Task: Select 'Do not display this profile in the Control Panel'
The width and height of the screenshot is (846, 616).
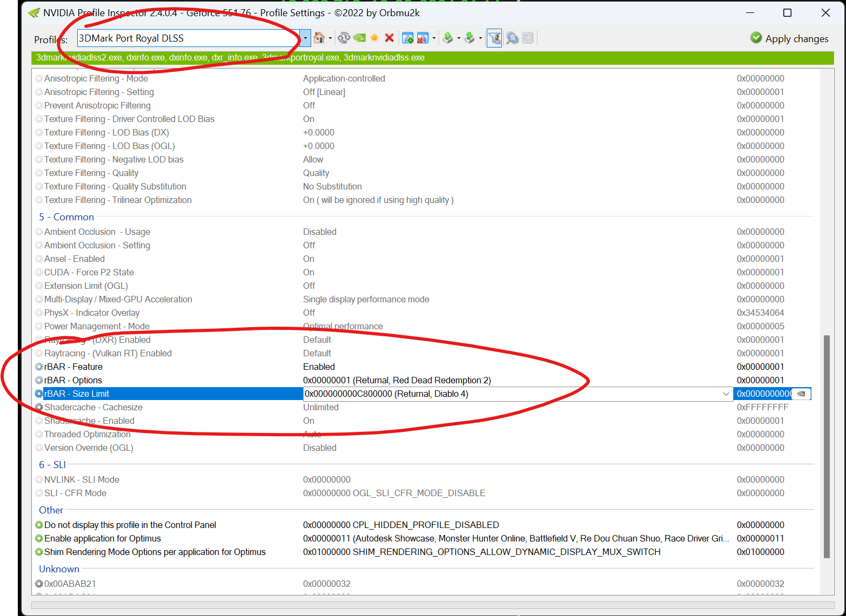Action: click(x=130, y=525)
